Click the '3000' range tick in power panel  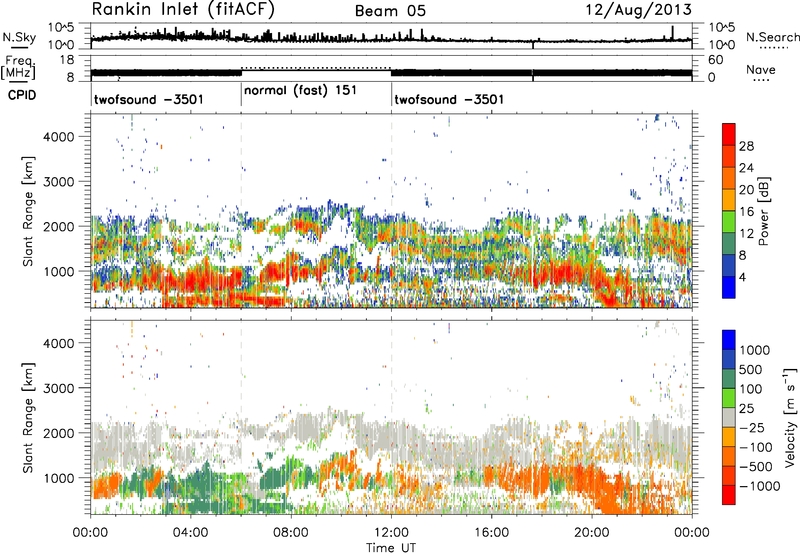pyautogui.click(x=58, y=182)
